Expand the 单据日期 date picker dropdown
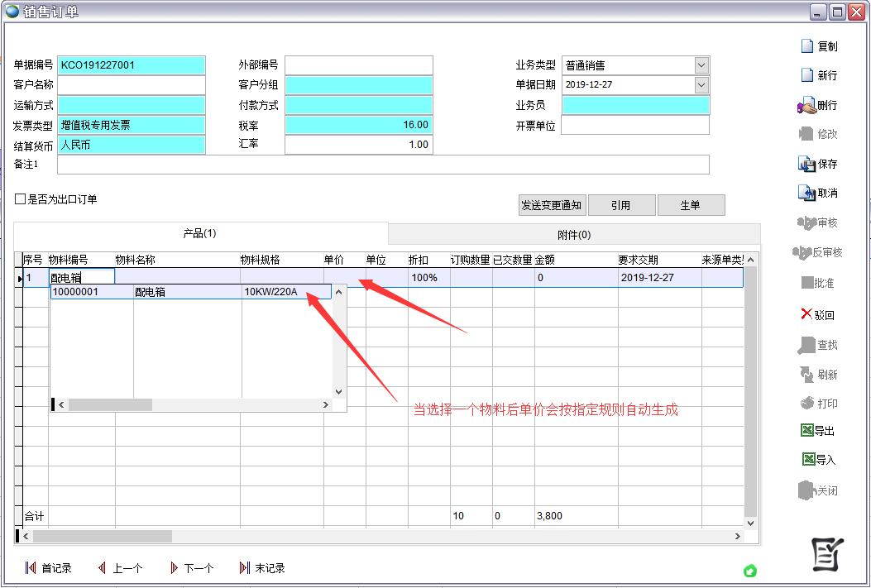The width and height of the screenshot is (871, 588). tap(701, 84)
